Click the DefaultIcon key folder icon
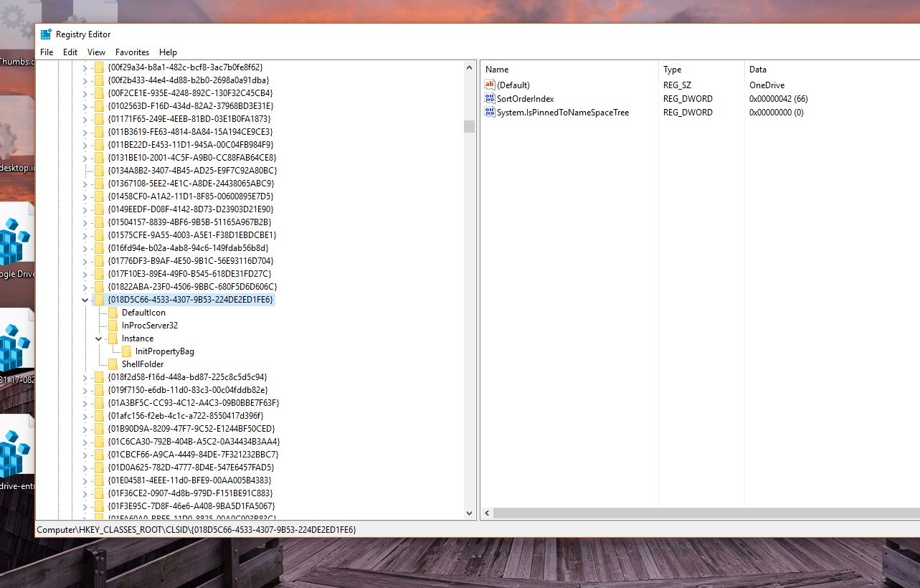The height and width of the screenshot is (588, 920). coord(113,313)
